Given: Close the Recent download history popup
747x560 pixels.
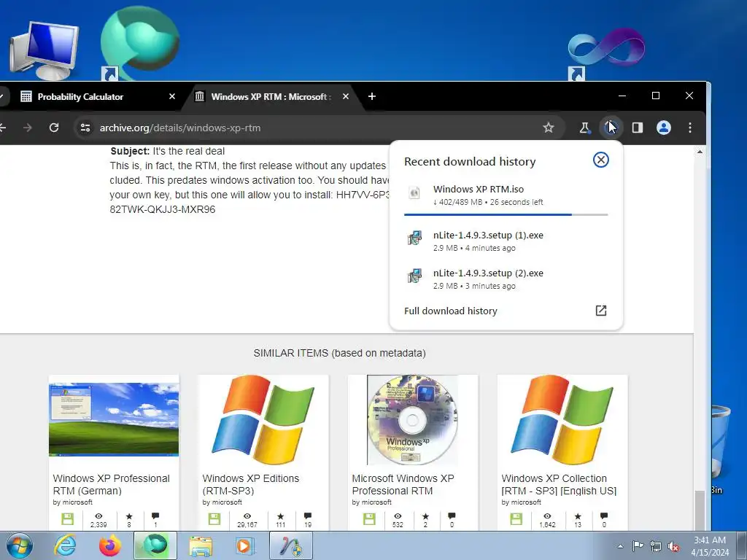Looking at the screenshot, I should pos(601,160).
